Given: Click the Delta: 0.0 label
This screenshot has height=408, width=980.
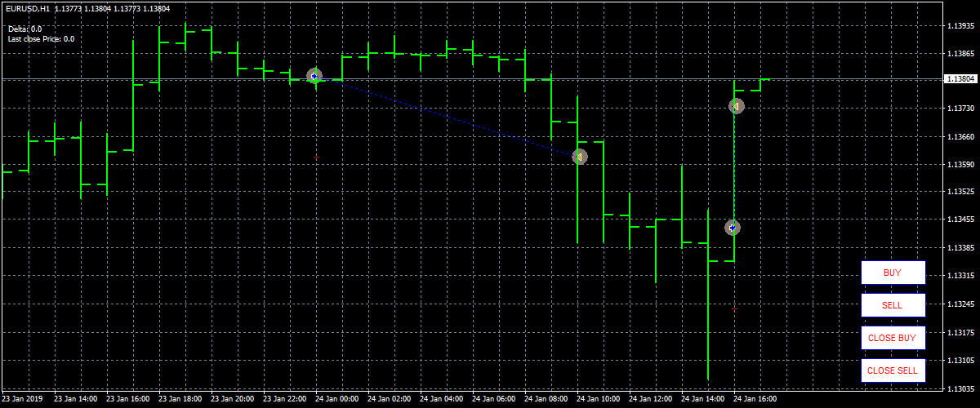Looking at the screenshot, I should click(x=24, y=29).
